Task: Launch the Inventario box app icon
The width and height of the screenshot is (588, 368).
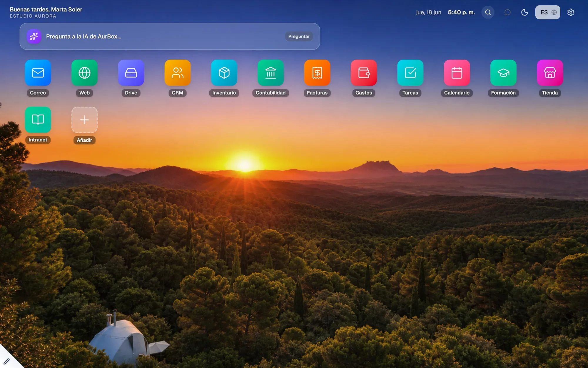Action: pyautogui.click(x=224, y=73)
